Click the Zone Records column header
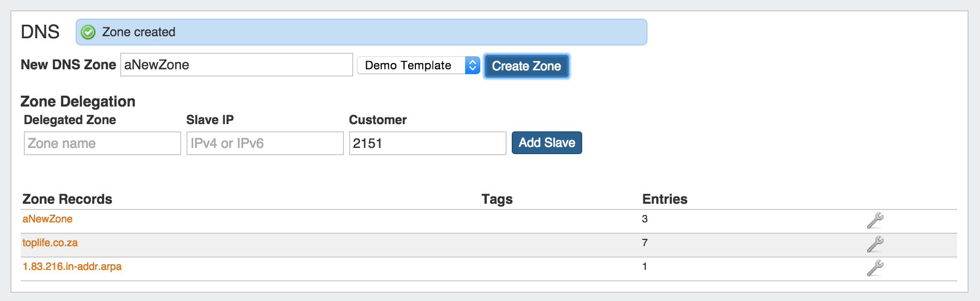980x301 pixels. coord(67,199)
